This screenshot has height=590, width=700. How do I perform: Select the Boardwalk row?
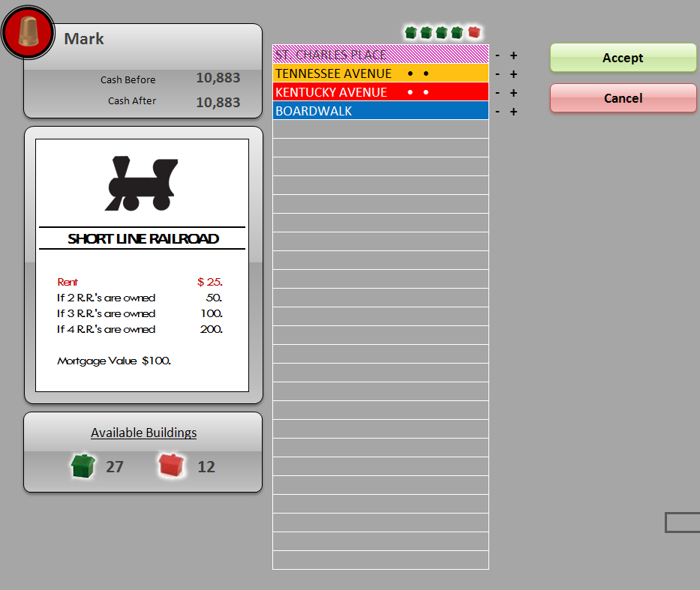click(x=381, y=111)
